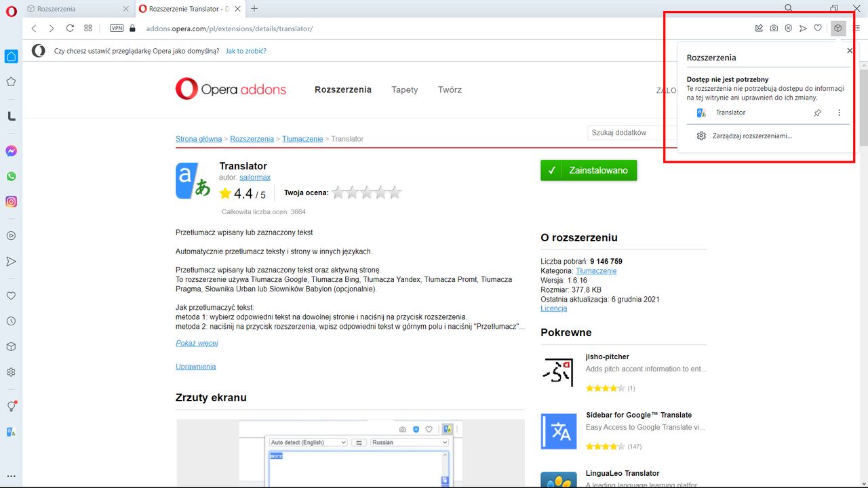
Task: Open the Pinboards pencil icon in the toolbar
Action: [x=759, y=28]
